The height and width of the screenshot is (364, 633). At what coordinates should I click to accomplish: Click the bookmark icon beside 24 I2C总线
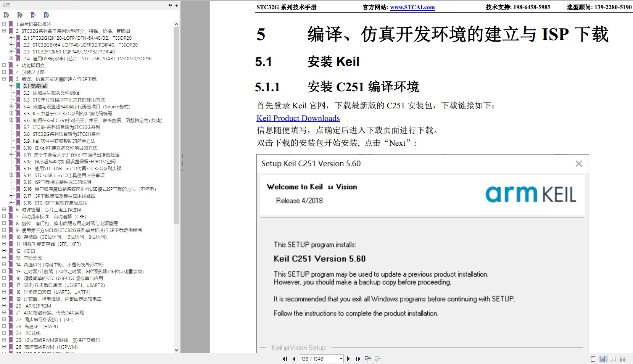coord(11,333)
